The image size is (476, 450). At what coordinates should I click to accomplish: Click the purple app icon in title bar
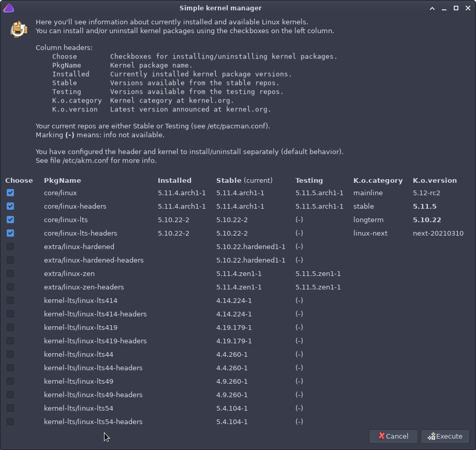8,8
